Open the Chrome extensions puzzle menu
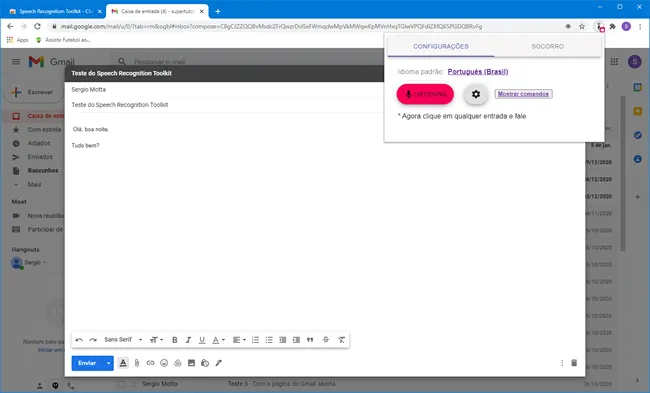Viewport: 650px width, 393px height. (613, 27)
